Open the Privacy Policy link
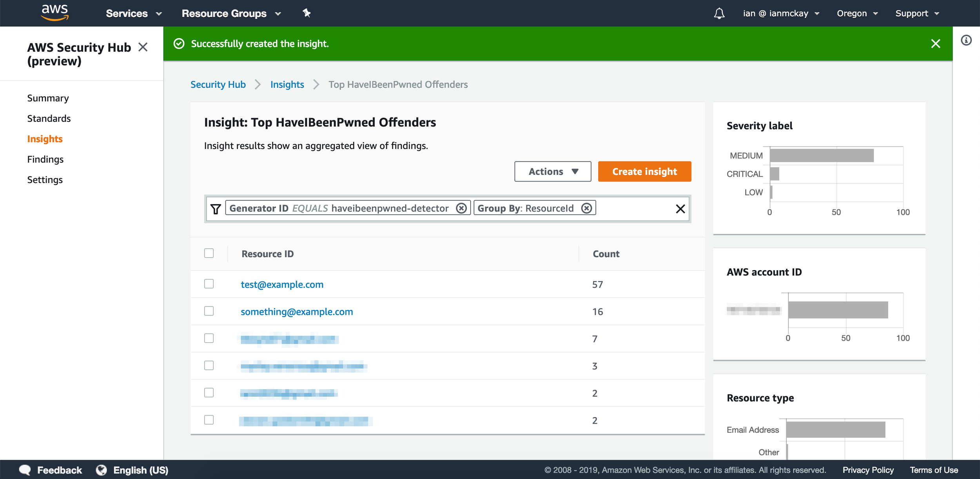The image size is (980, 479). [x=868, y=470]
